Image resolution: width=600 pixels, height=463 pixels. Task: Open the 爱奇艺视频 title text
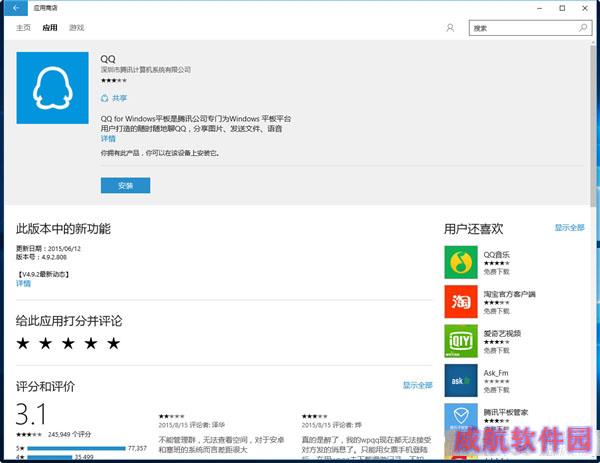(502, 334)
